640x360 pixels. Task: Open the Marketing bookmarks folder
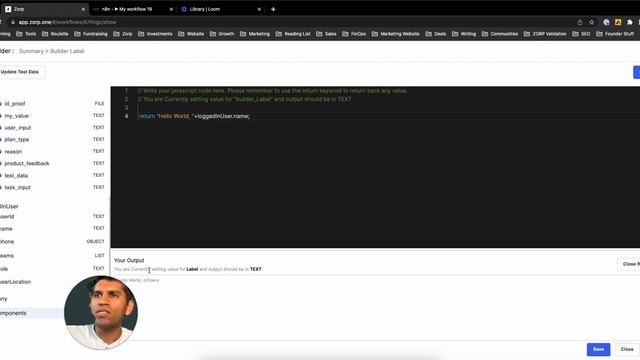(255, 34)
